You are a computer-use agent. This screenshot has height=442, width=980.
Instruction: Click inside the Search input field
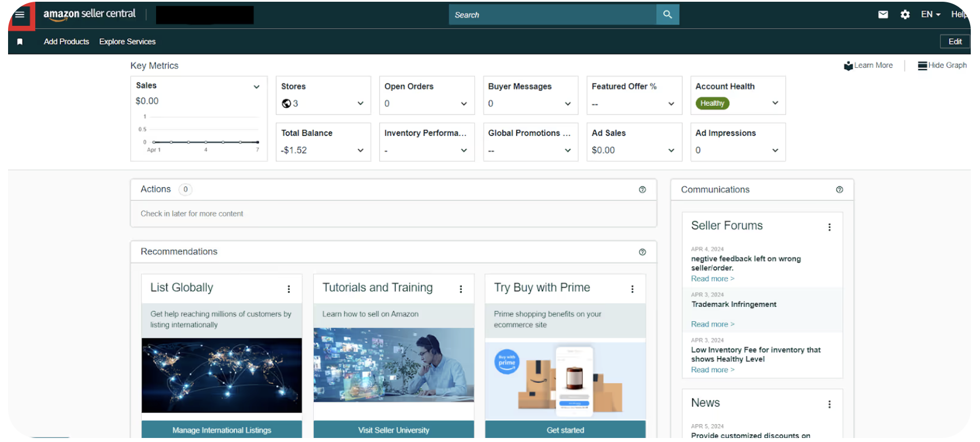(x=552, y=14)
